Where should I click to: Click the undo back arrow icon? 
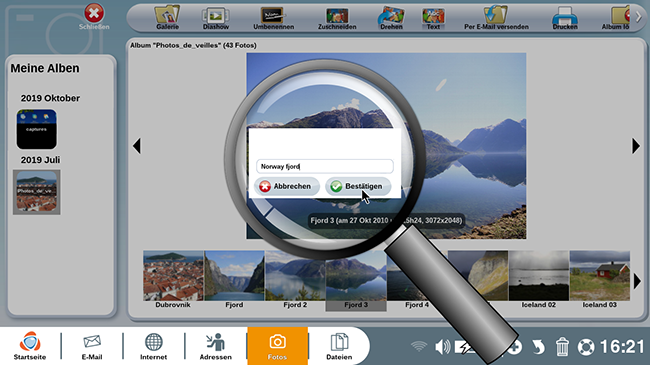pos(538,346)
